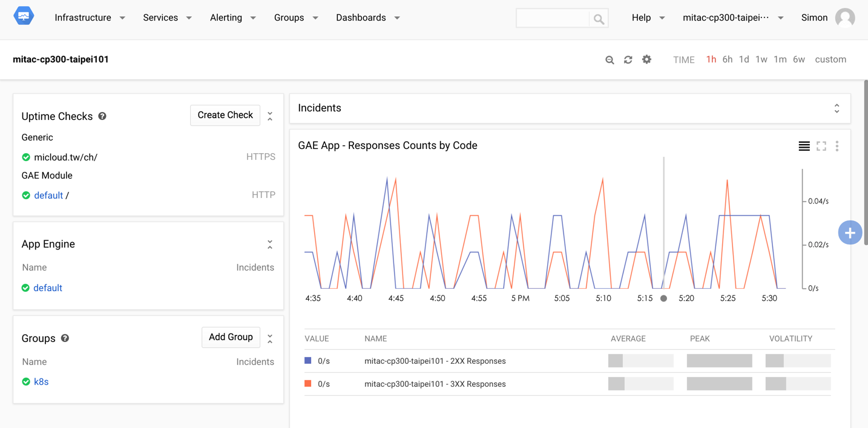The image size is (868, 428).
Task: Select the 6w time range
Action: pos(799,59)
